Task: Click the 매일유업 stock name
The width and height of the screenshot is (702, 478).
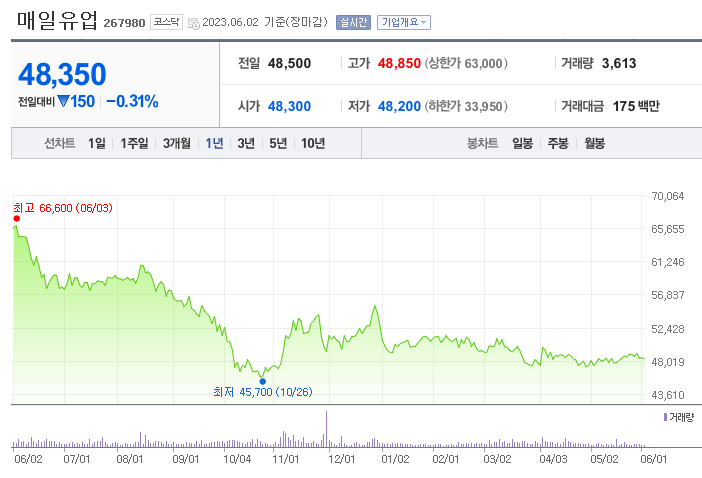Action: (57, 21)
